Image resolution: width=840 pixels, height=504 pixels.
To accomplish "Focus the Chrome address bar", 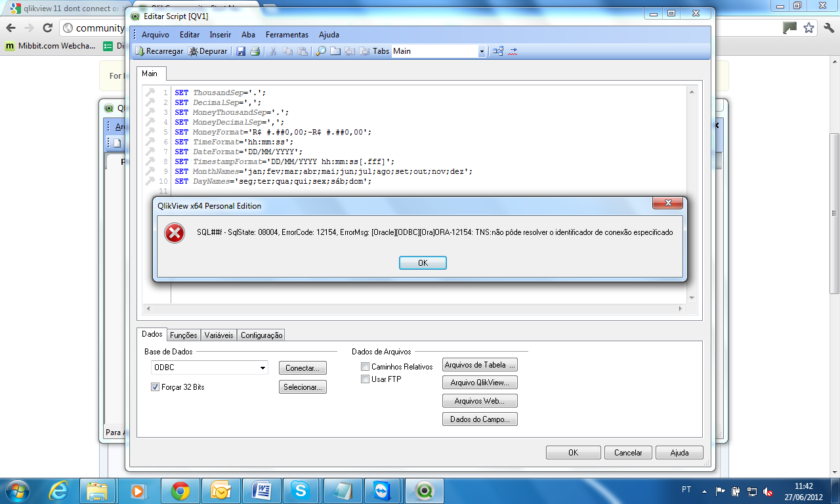I will (x=92, y=28).
